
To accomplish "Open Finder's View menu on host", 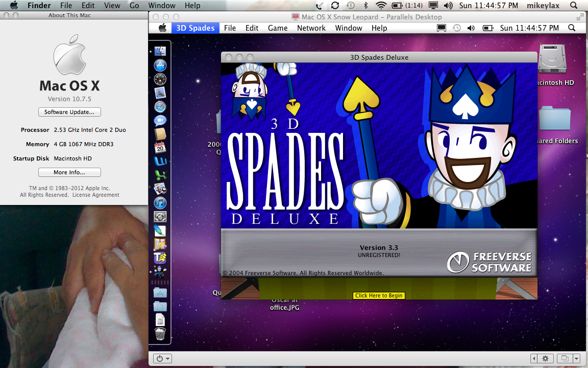I will pyautogui.click(x=112, y=5).
